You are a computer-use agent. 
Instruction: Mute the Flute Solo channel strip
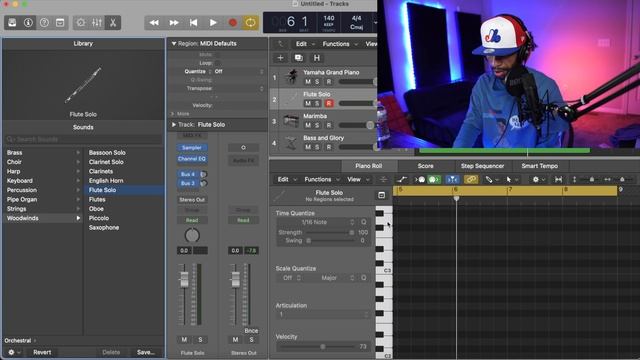tap(184, 340)
